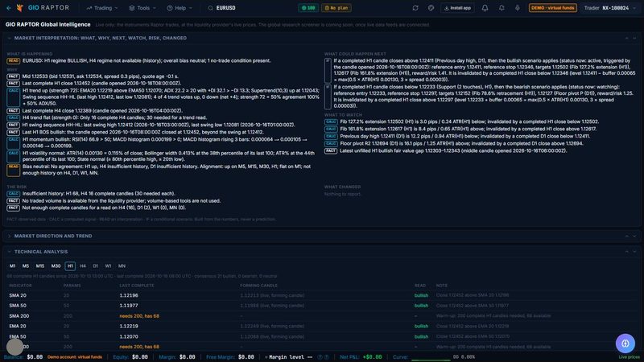Screen dimensions: 644x362
Task: Expand the Market Direction and Trend section
Action: pos(9,236)
